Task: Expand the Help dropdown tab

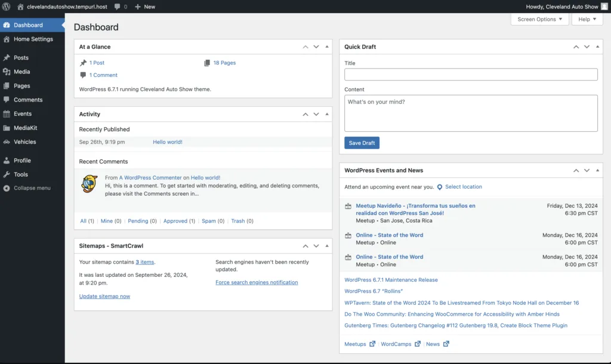Action: tap(587, 19)
